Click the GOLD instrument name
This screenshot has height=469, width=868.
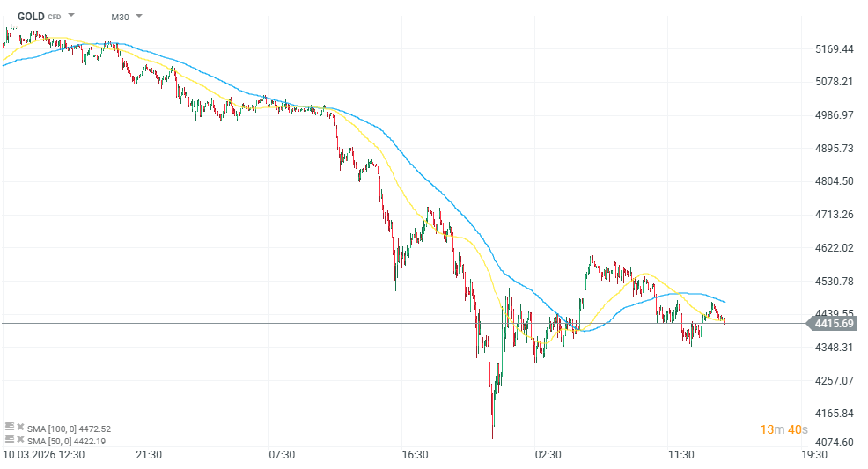[x=31, y=16]
